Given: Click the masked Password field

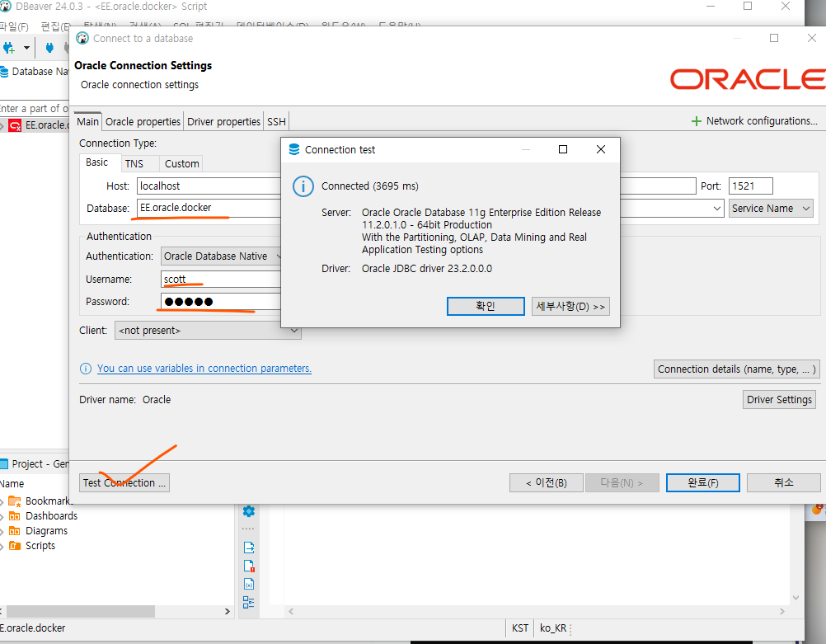Looking at the screenshot, I should (x=221, y=302).
